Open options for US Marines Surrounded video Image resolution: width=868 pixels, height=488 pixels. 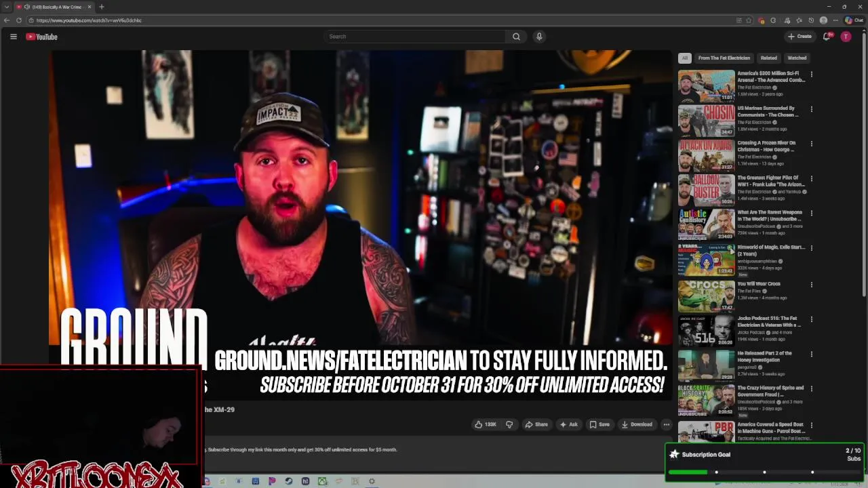click(x=811, y=108)
